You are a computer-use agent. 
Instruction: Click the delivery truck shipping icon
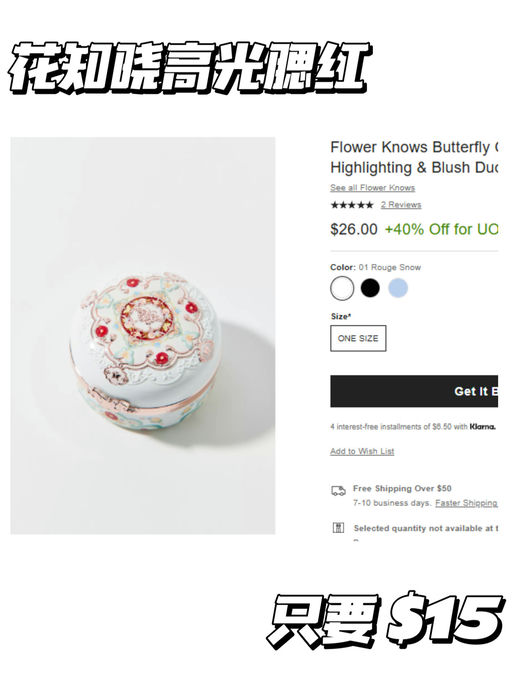click(339, 491)
